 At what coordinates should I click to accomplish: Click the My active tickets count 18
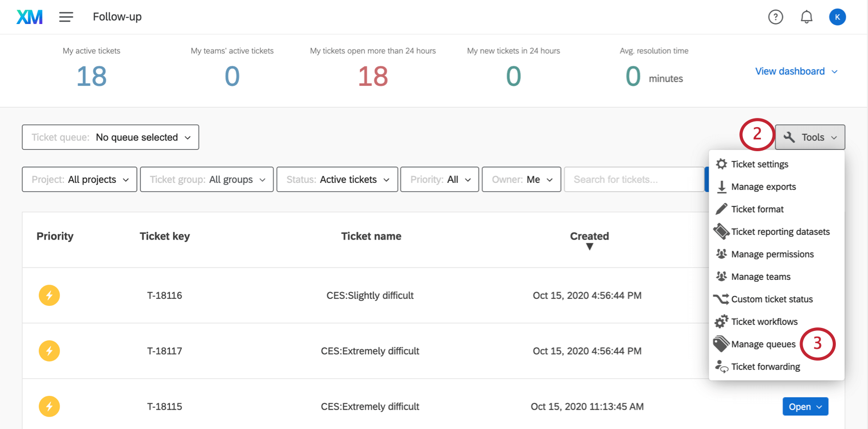pyautogui.click(x=91, y=77)
